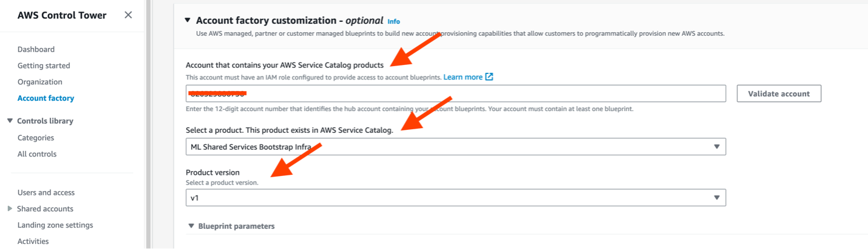Open Users and access
This screenshot has width=868, height=250.
pos(46,192)
